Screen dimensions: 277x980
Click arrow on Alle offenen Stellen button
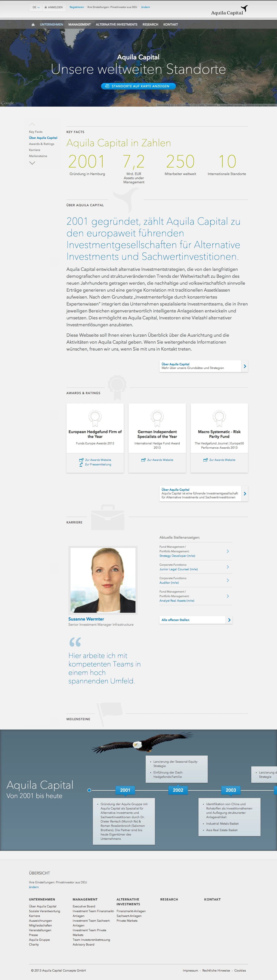(229, 620)
